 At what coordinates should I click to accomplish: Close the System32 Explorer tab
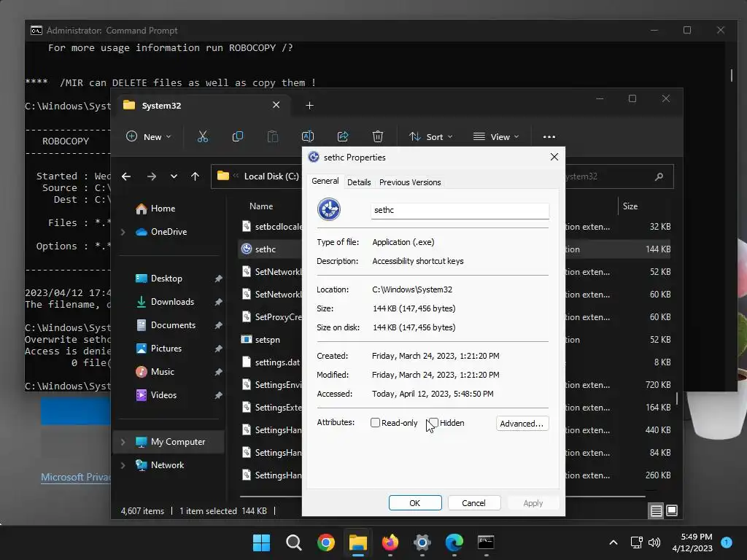point(276,105)
